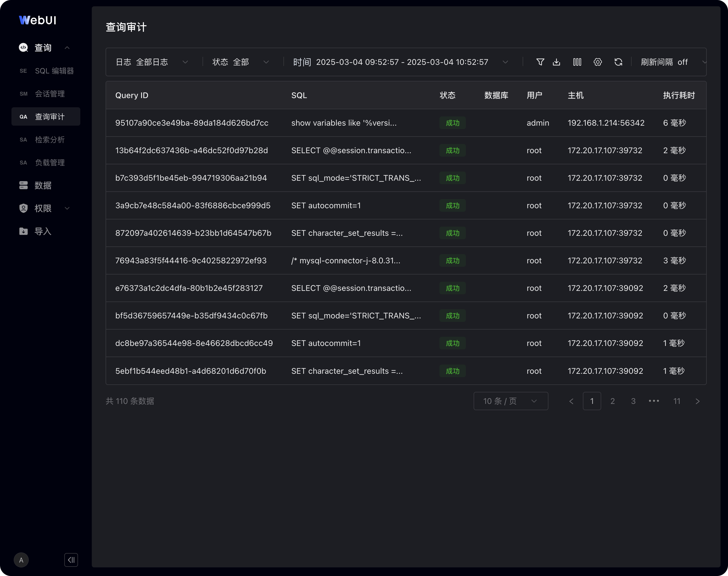The image size is (728, 576).
Task: Click the import folder icon in sidebar
Action: coord(23,231)
